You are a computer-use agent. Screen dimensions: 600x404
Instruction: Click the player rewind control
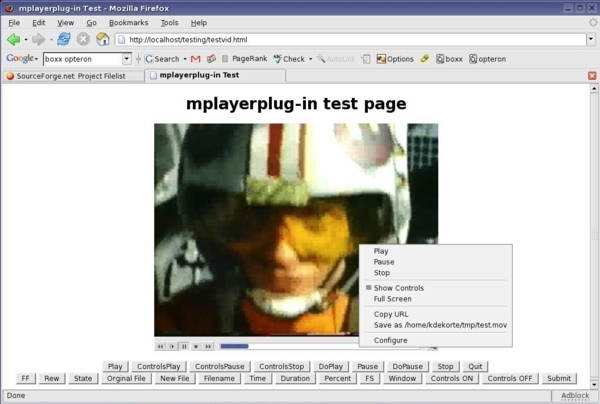tap(160, 346)
